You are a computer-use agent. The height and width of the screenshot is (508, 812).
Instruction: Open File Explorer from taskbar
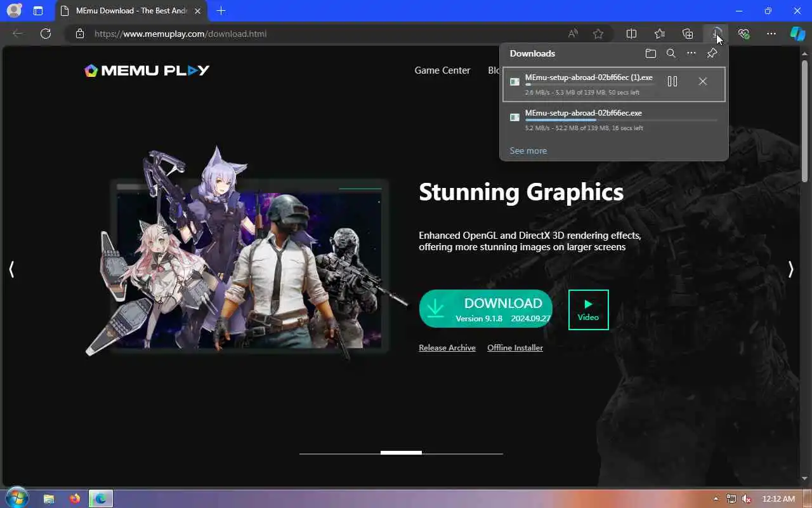49,498
